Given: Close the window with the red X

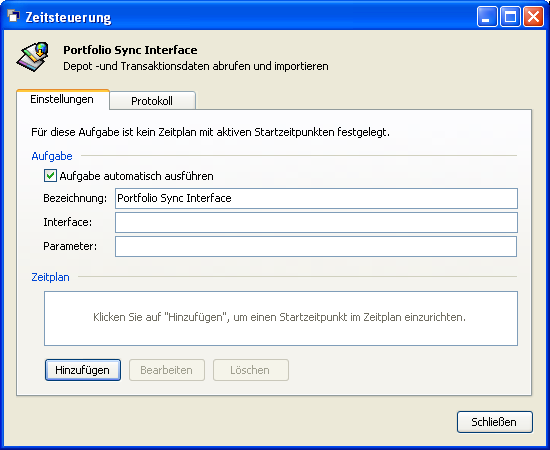Looking at the screenshot, I should 533,16.
